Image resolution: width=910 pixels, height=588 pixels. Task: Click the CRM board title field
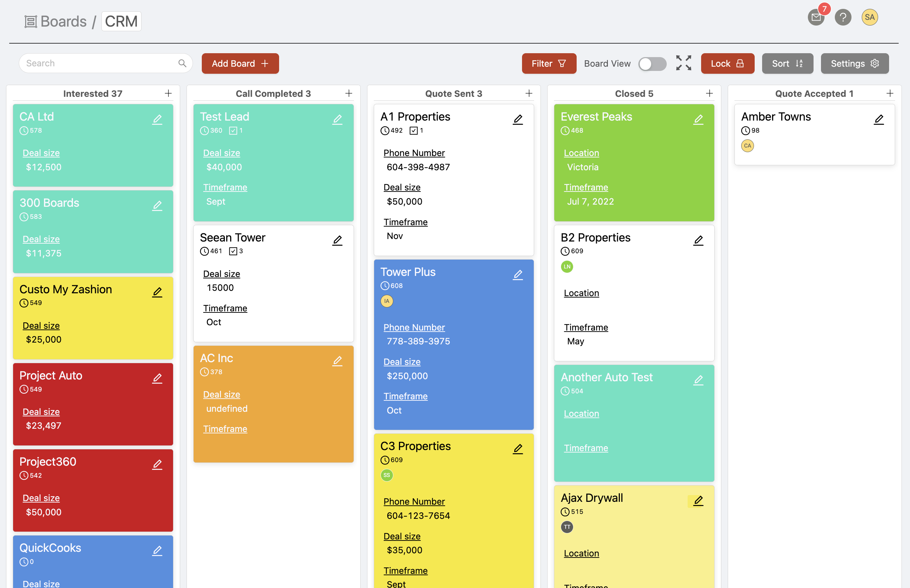click(121, 21)
